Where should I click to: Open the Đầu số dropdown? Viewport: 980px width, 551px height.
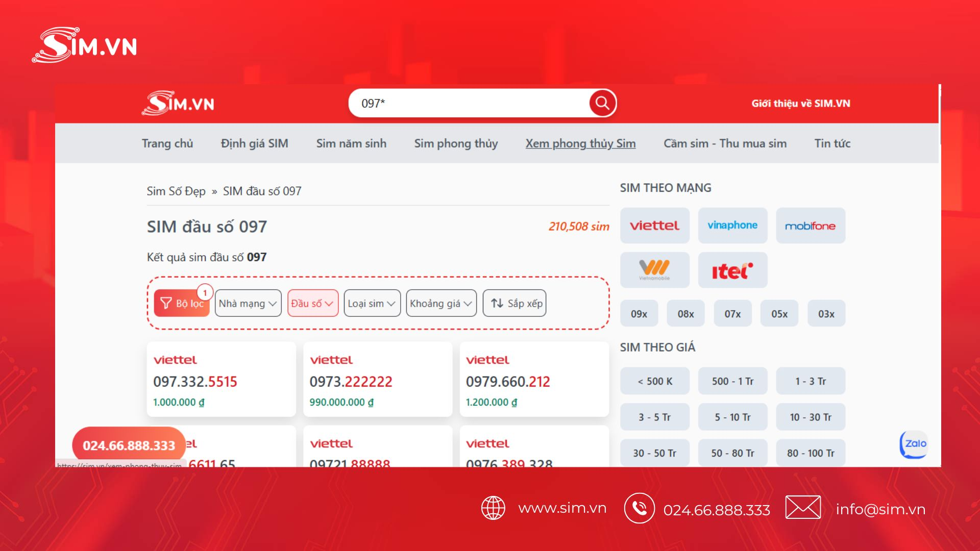click(x=313, y=303)
